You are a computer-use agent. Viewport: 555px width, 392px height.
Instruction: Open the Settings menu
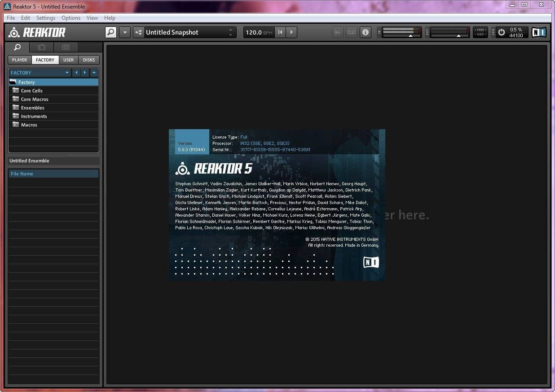(x=46, y=18)
